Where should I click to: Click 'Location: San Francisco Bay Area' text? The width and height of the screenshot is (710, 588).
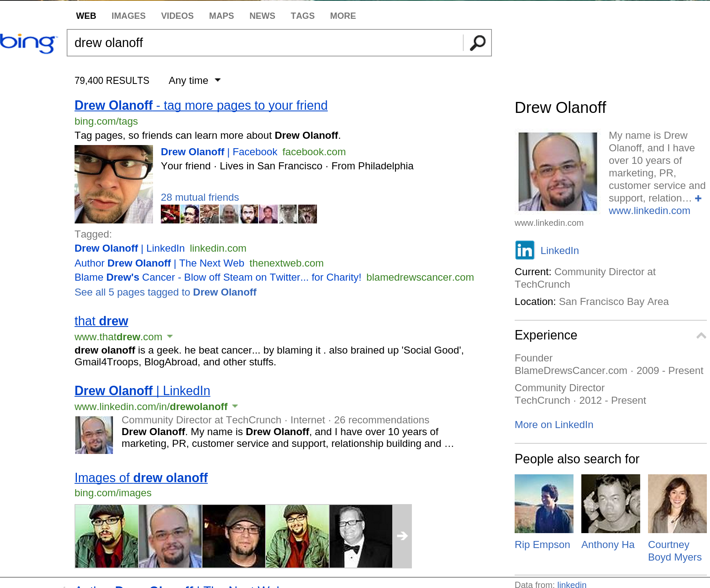[592, 301]
